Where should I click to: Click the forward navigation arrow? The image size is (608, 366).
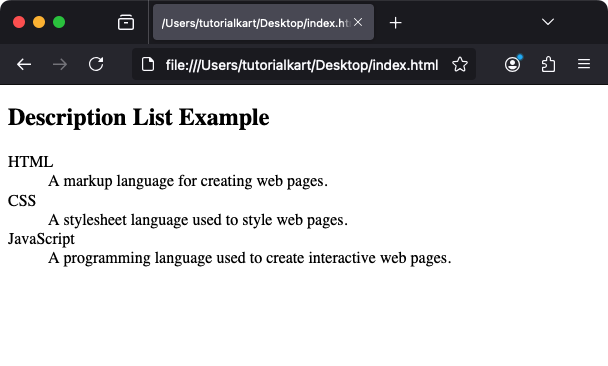coord(60,64)
